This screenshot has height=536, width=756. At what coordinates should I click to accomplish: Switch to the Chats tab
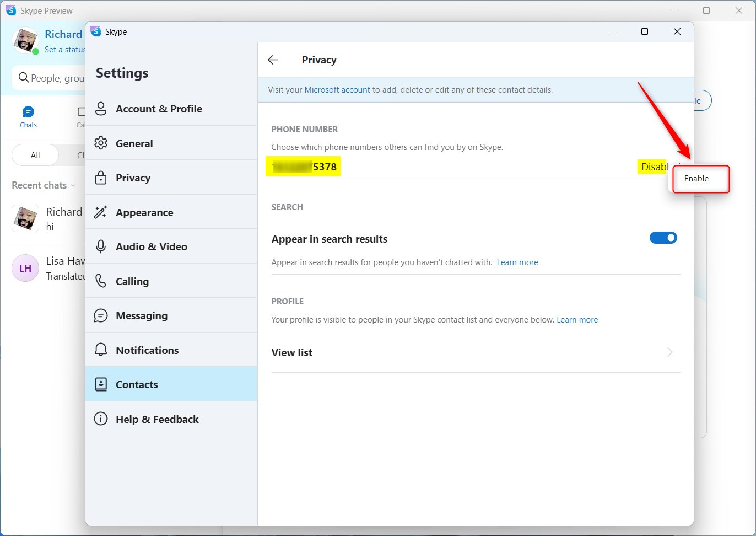point(28,117)
